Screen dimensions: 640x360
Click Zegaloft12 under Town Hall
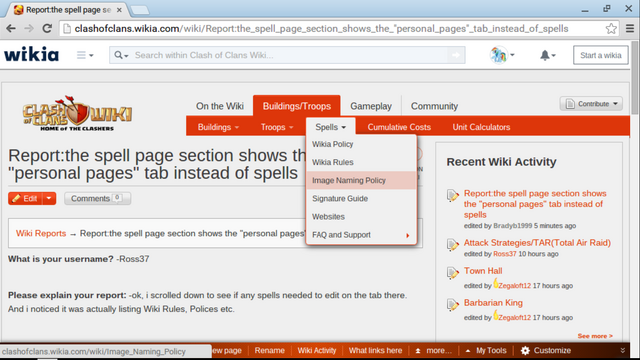point(514,286)
